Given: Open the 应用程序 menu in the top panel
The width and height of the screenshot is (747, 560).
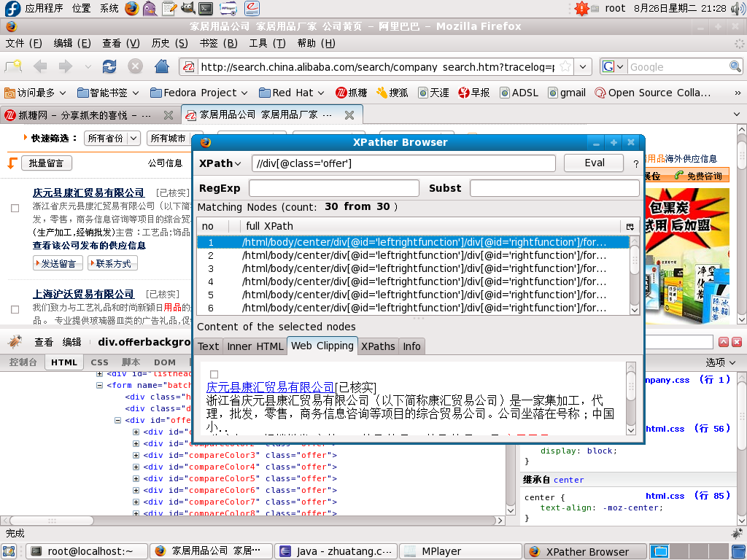Looking at the screenshot, I should pos(44,8).
